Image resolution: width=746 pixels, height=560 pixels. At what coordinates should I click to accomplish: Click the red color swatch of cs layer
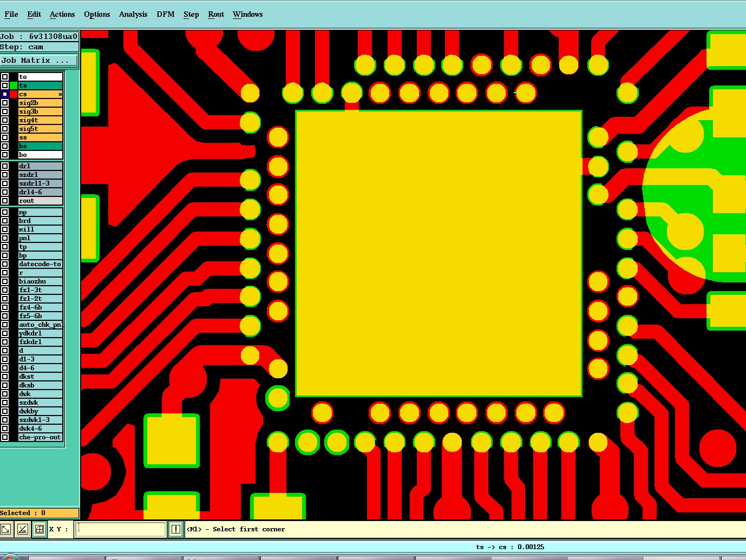(x=14, y=94)
